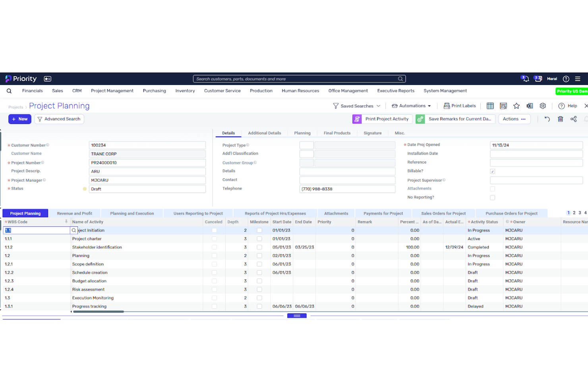Open the favorites star icon
The image size is (588, 392).
[516, 106]
